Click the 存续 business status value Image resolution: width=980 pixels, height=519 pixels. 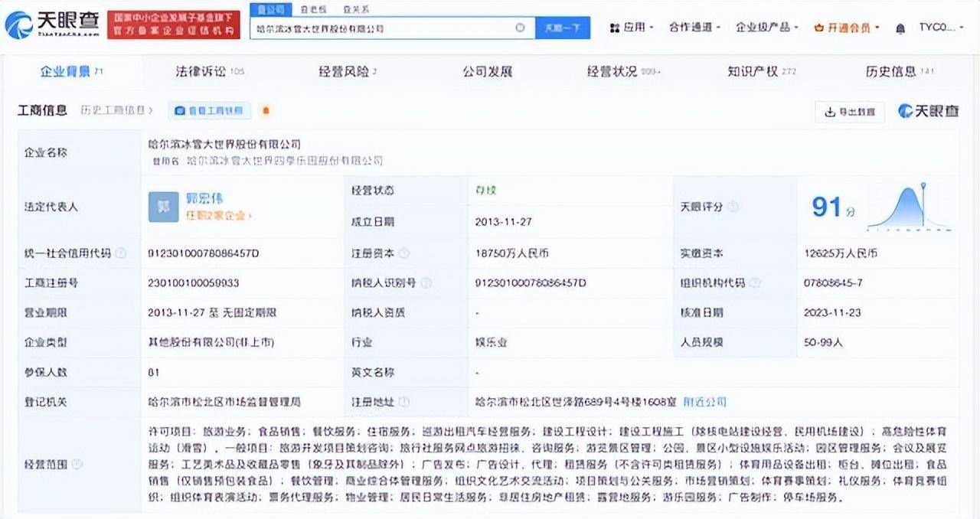485,190
